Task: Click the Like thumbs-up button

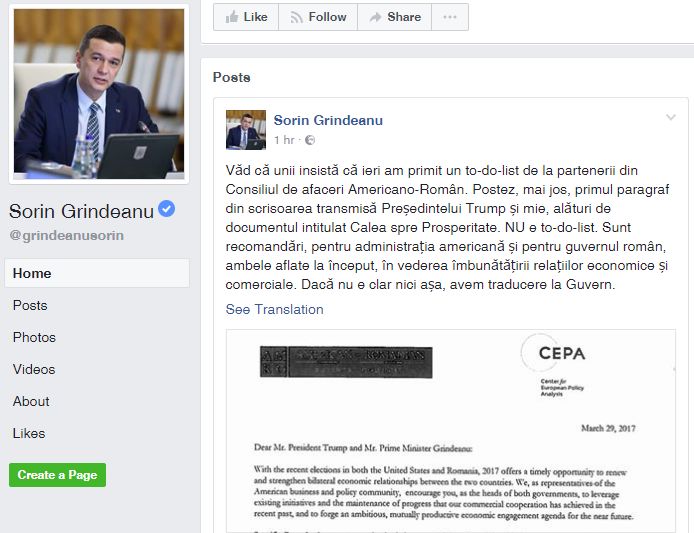Action: pyautogui.click(x=246, y=17)
